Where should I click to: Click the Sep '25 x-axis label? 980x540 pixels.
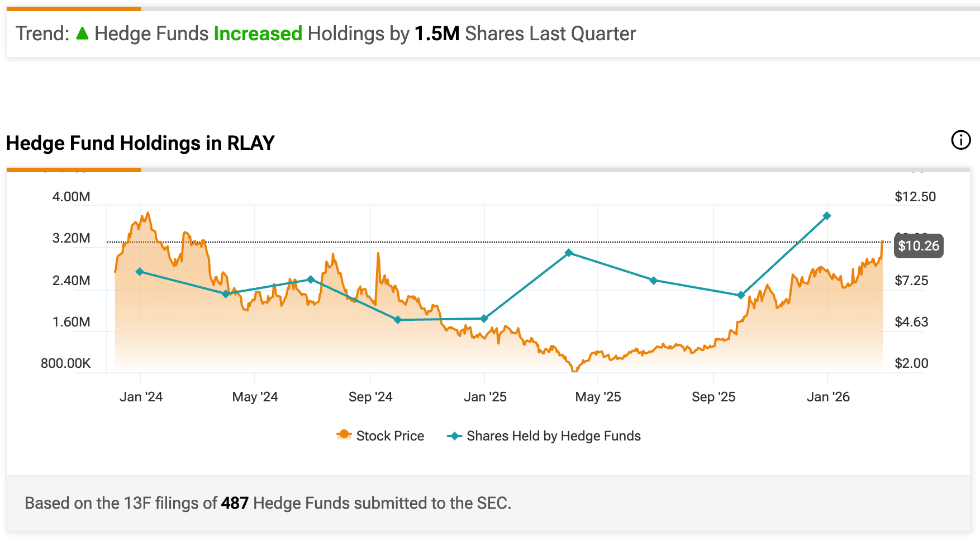(713, 397)
